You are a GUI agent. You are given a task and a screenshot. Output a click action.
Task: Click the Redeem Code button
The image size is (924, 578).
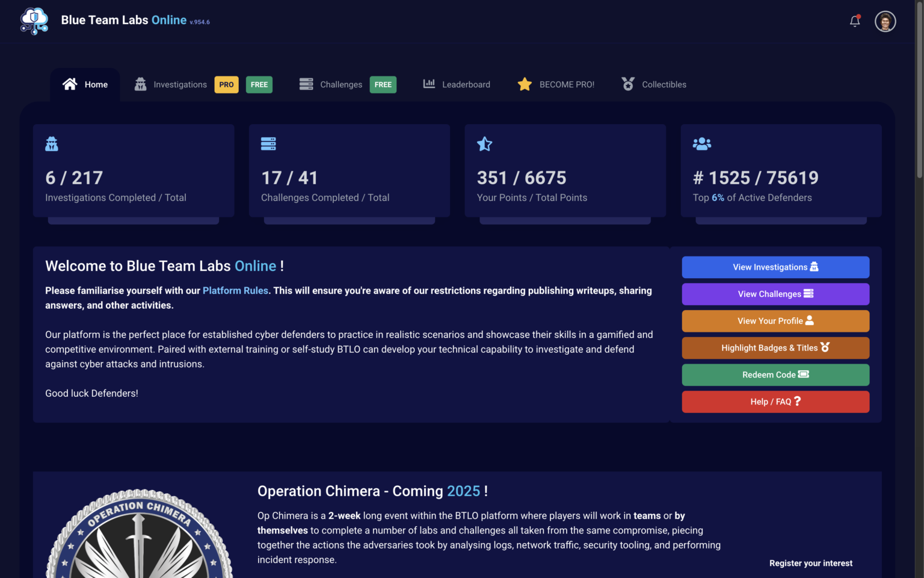[x=775, y=374]
